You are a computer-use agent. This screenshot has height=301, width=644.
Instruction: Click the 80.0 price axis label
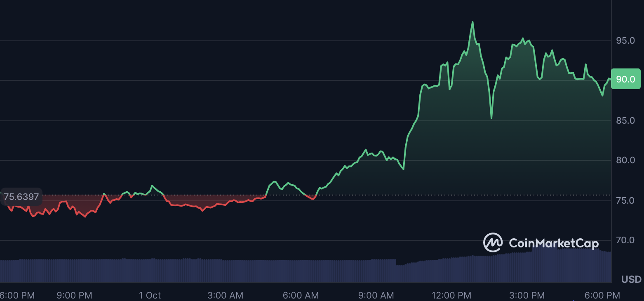point(625,160)
